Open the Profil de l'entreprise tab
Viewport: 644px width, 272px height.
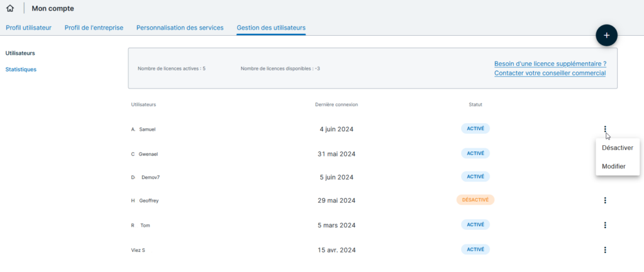[94, 28]
